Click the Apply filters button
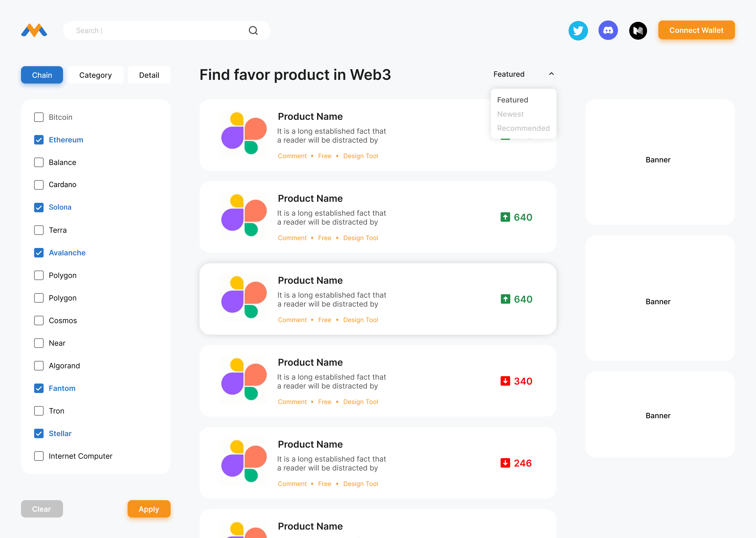The height and width of the screenshot is (538, 756). (149, 509)
